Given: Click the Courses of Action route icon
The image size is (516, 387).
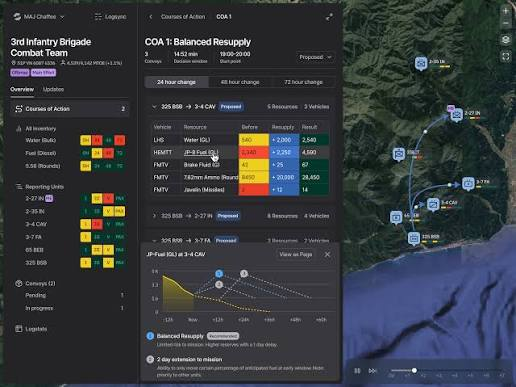Looking at the screenshot, I should [19, 109].
